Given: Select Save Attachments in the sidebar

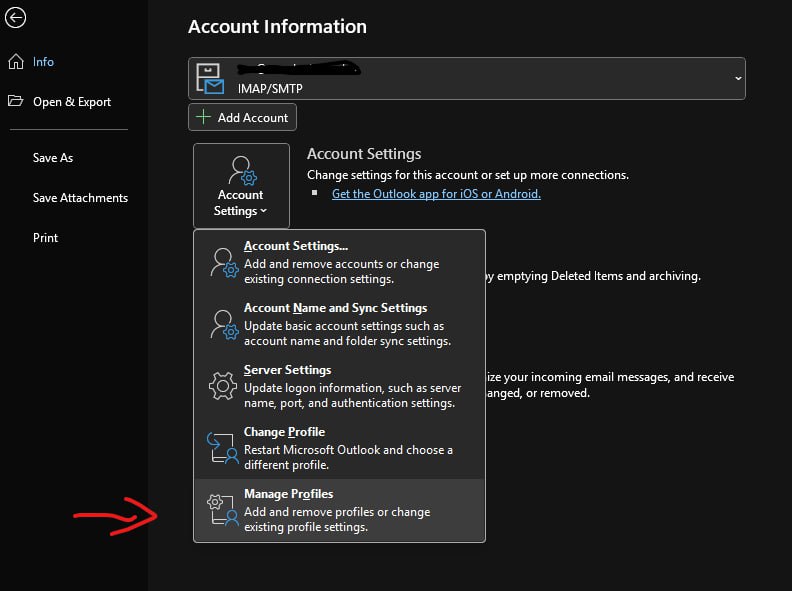Looking at the screenshot, I should pos(80,198).
